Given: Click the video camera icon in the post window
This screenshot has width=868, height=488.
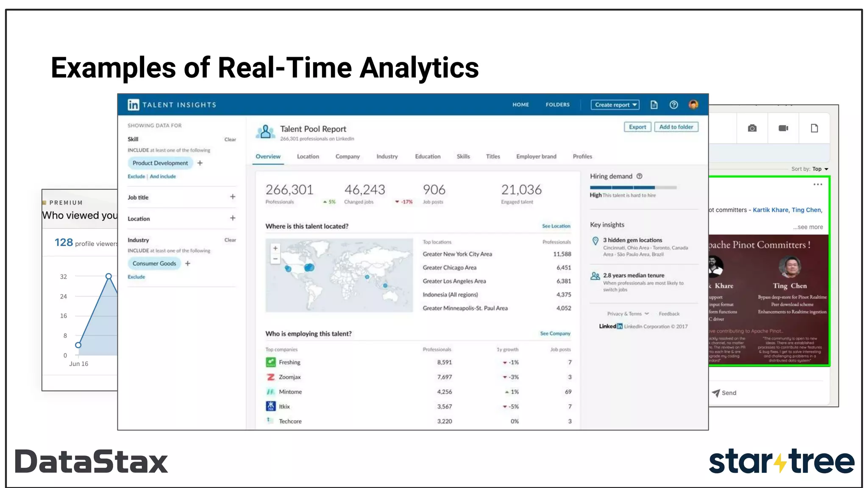Looking at the screenshot, I should coord(783,128).
